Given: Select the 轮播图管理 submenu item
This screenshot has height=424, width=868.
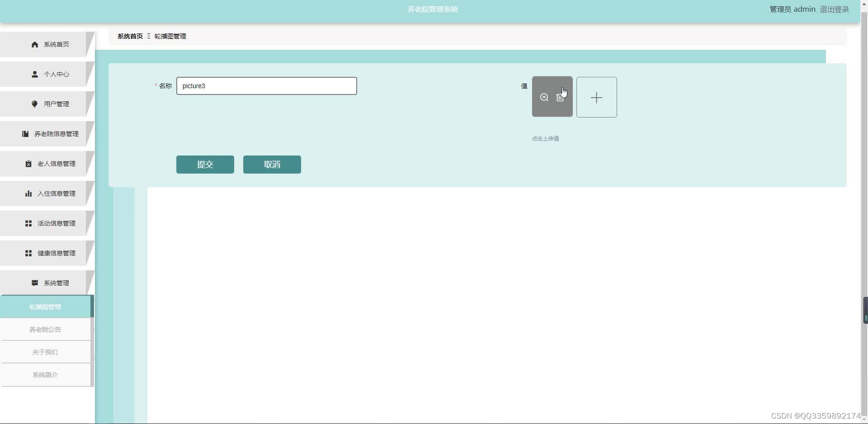Looking at the screenshot, I should coord(46,307).
